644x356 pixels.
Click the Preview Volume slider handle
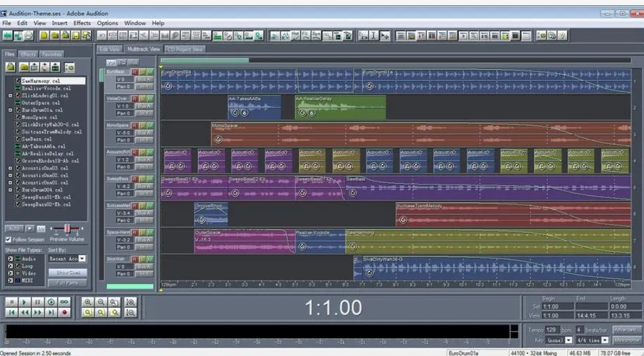pyautogui.click(x=67, y=229)
